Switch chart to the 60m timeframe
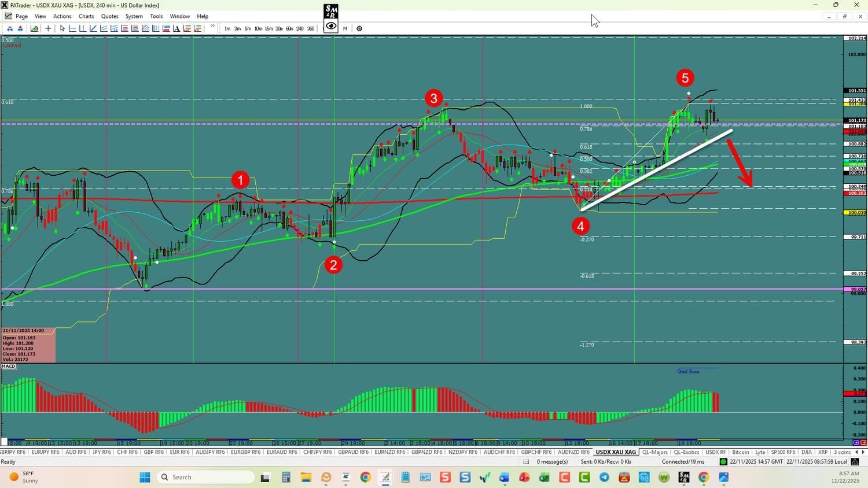This screenshot has width=868, height=488. (289, 28)
